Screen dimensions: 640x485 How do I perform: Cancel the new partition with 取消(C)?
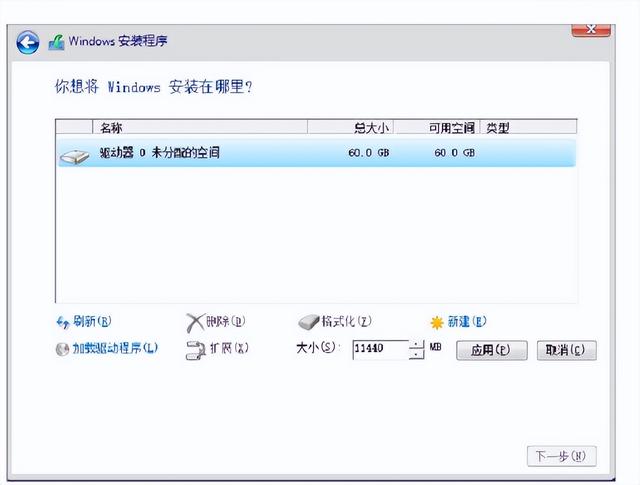(x=567, y=350)
